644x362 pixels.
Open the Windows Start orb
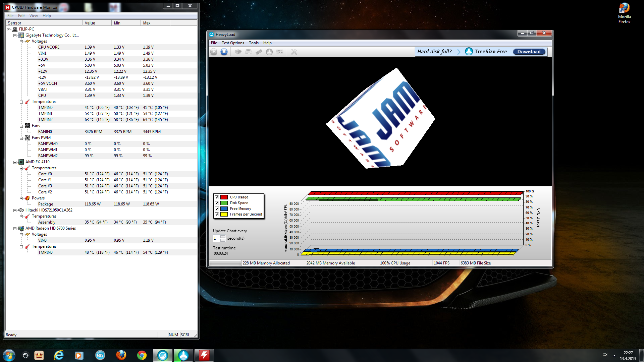(9, 355)
